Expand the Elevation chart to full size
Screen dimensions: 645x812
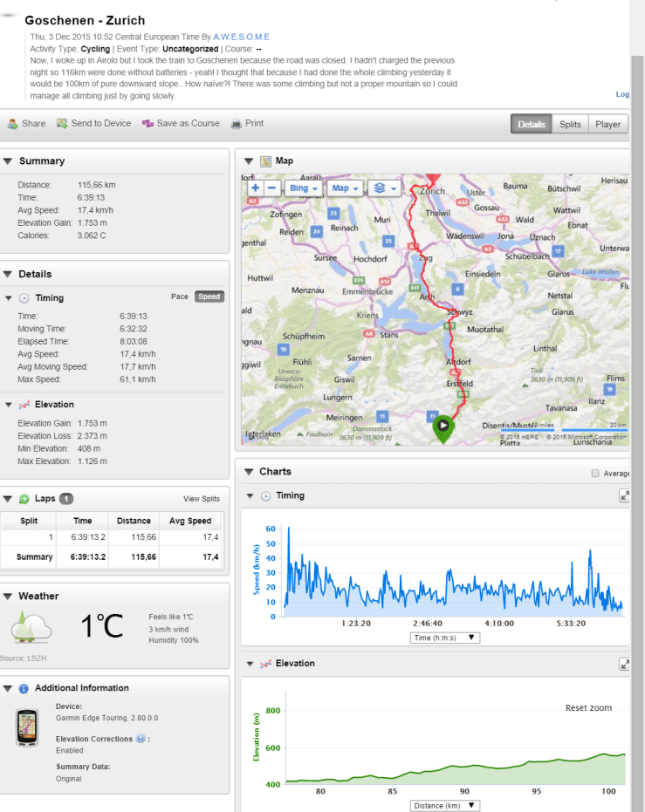click(625, 664)
